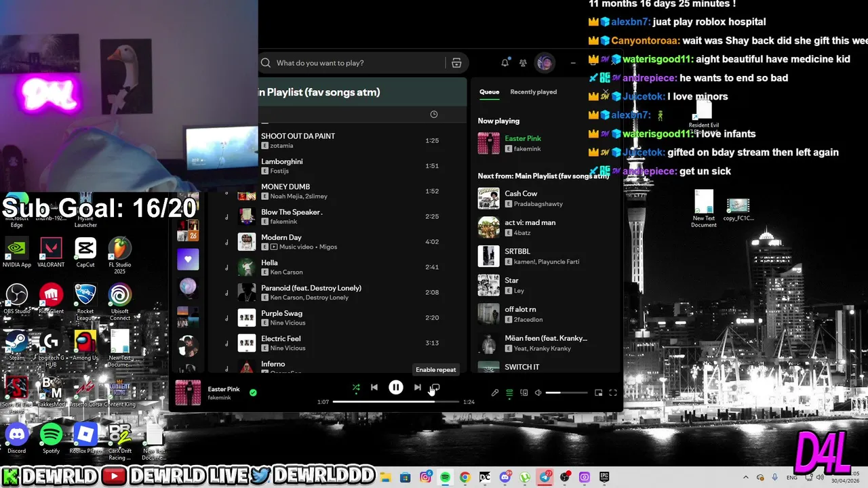Seek within the song progress bar
The width and height of the screenshot is (868, 488).
click(396, 402)
